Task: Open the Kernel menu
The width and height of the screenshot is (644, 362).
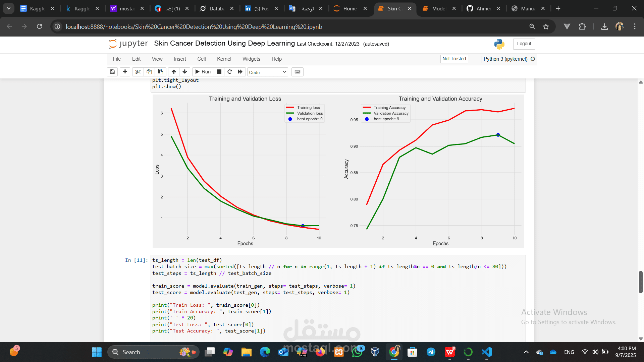Action: pyautogui.click(x=224, y=59)
